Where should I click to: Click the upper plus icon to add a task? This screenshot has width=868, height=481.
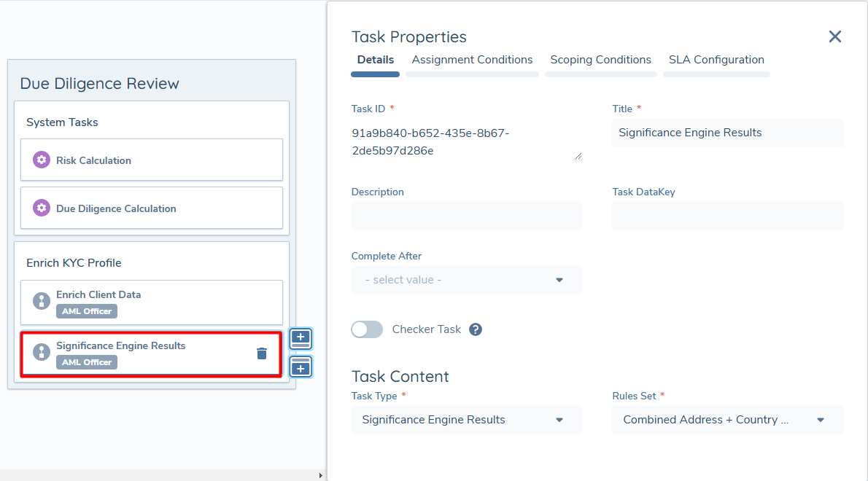(301, 338)
